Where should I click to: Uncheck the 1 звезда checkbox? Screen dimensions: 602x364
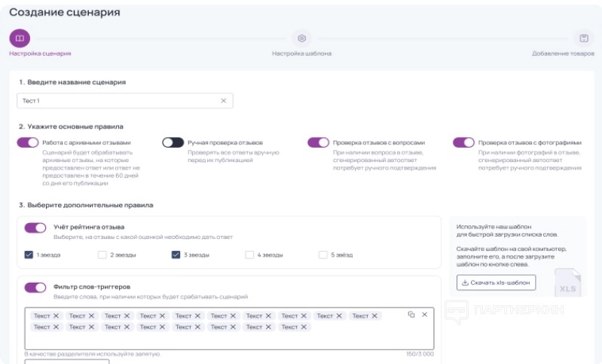click(x=29, y=255)
